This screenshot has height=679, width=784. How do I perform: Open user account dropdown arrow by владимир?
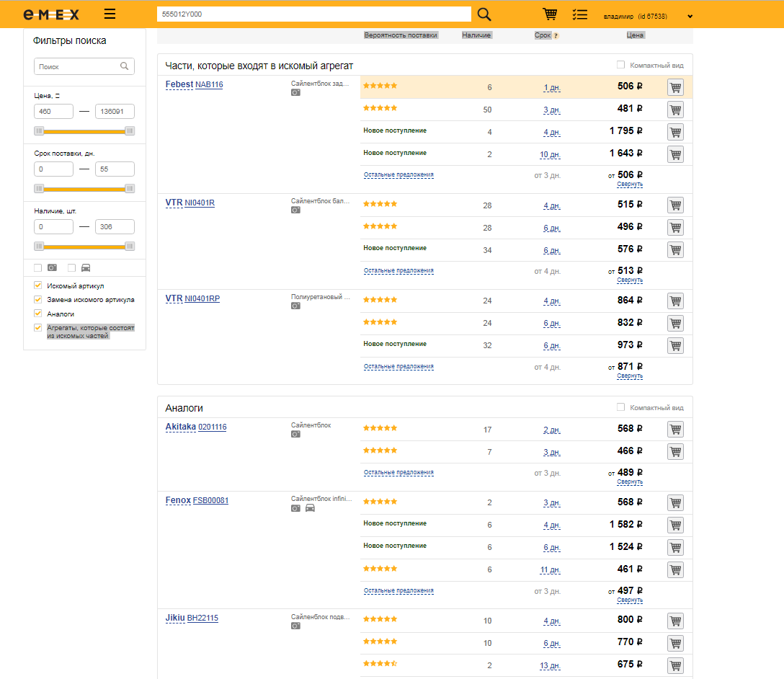(x=690, y=17)
